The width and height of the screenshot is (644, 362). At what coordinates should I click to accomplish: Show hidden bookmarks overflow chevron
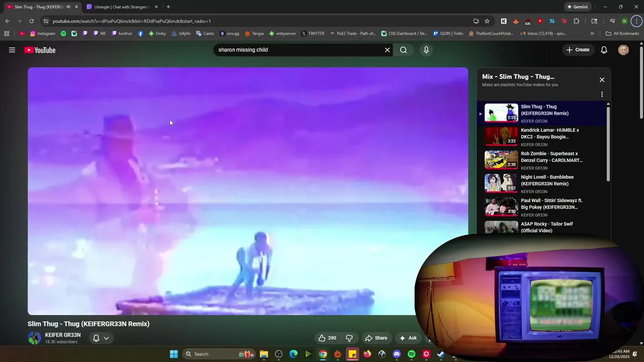pos(592,34)
